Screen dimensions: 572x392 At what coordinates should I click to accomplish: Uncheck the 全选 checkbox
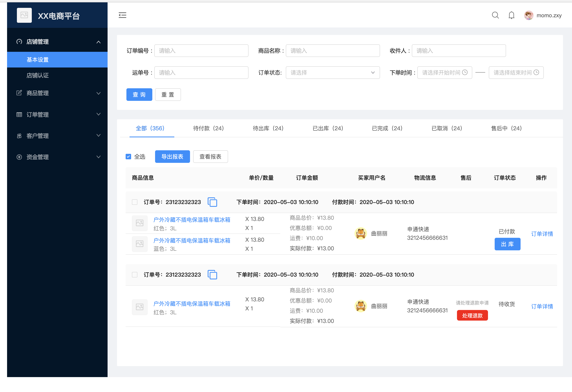tap(128, 157)
